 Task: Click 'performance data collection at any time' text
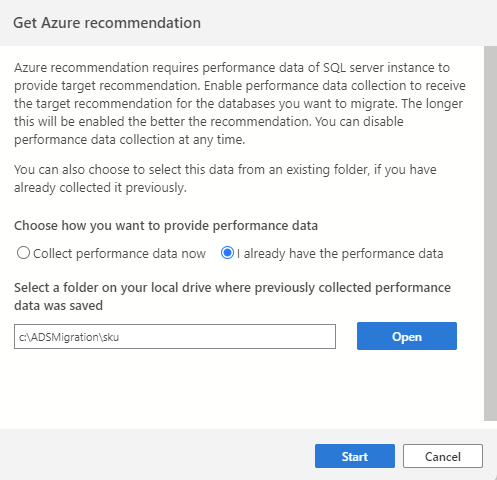pos(129,140)
